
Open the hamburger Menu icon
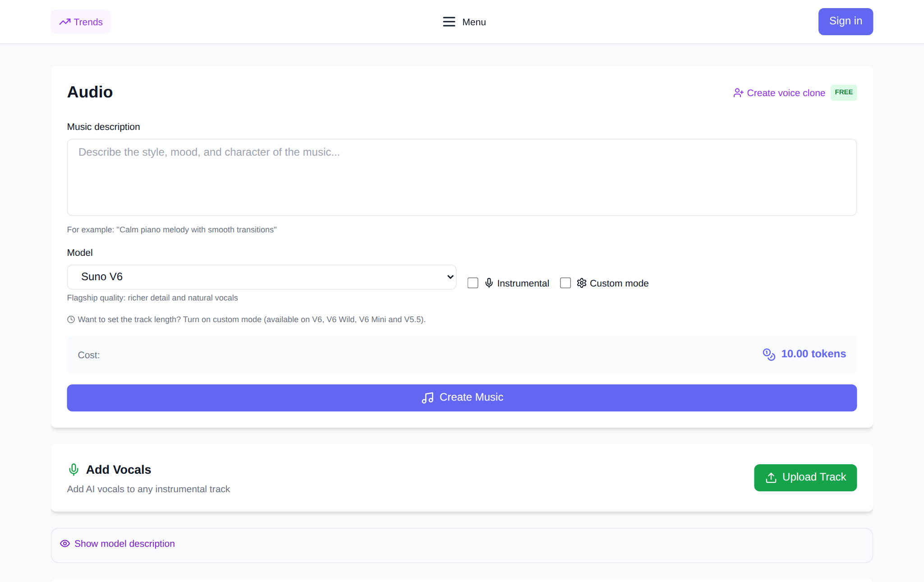[449, 22]
